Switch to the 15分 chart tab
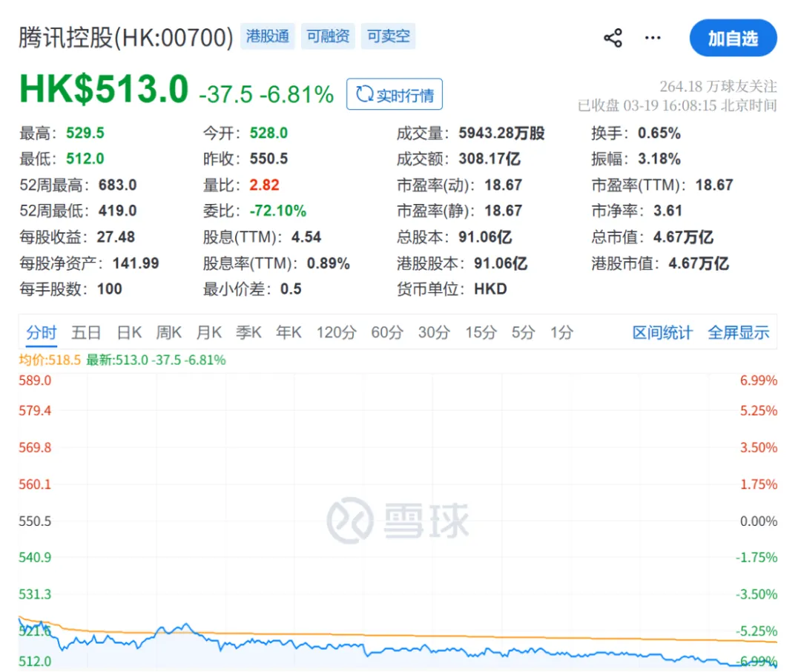The image size is (801, 672). [481, 333]
